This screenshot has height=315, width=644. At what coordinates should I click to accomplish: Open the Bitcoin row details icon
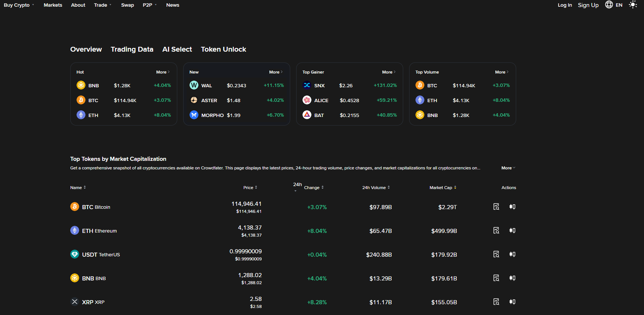click(496, 207)
